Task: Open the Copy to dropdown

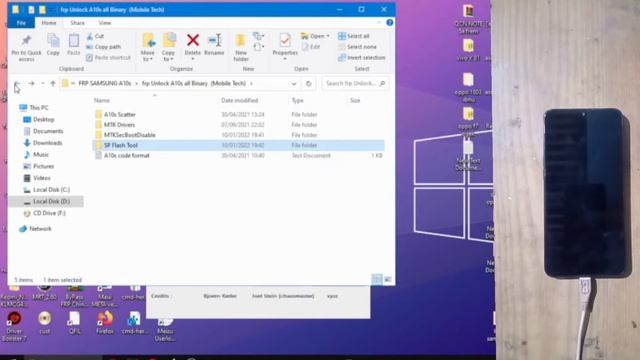Action: (168, 48)
